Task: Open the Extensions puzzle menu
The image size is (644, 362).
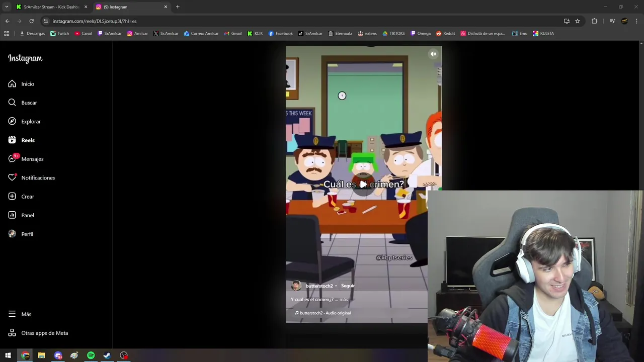Action: pyautogui.click(x=594, y=21)
